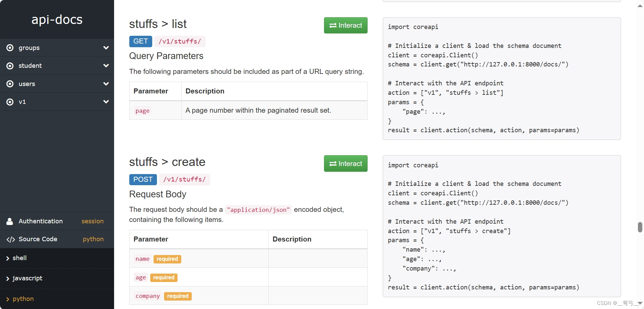Screen dimensions: 644x309
Task: Select python source code language
Action: (x=23, y=299)
